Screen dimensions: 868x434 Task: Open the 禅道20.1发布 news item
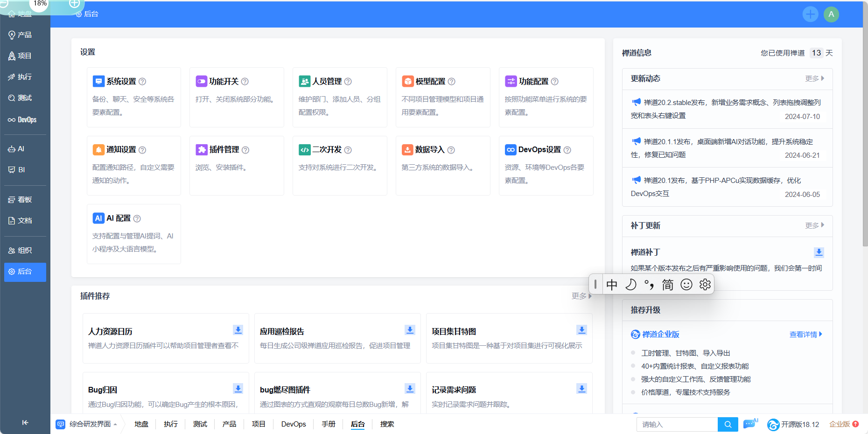pyautogui.click(x=727, y=187)
